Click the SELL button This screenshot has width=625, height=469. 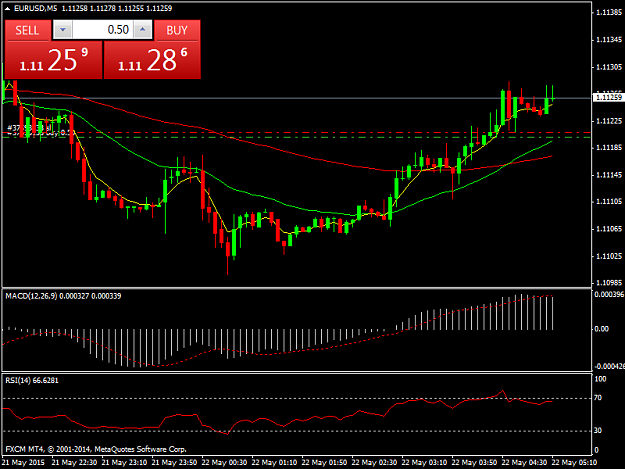[x=27, y=30]
